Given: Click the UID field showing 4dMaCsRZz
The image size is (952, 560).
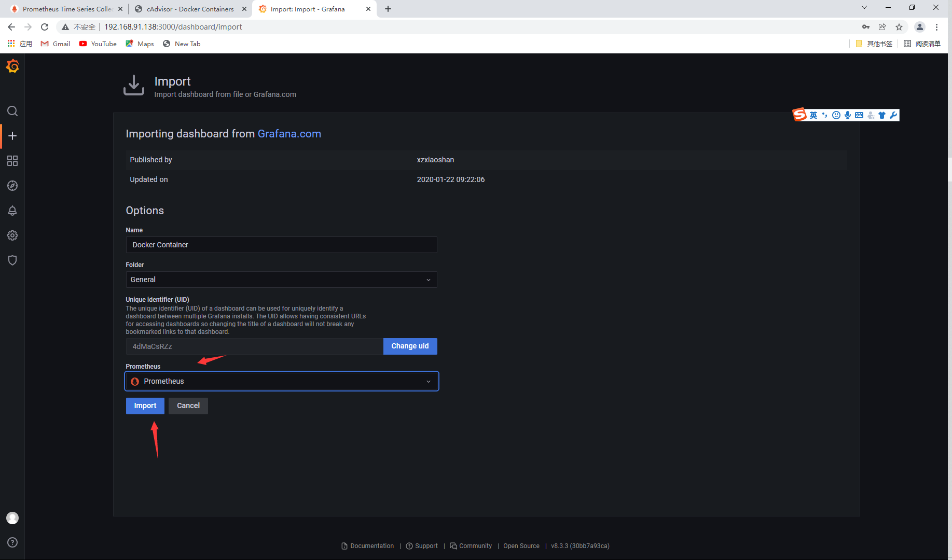Looking at the screenshot, I should click(x=254, y=346).
